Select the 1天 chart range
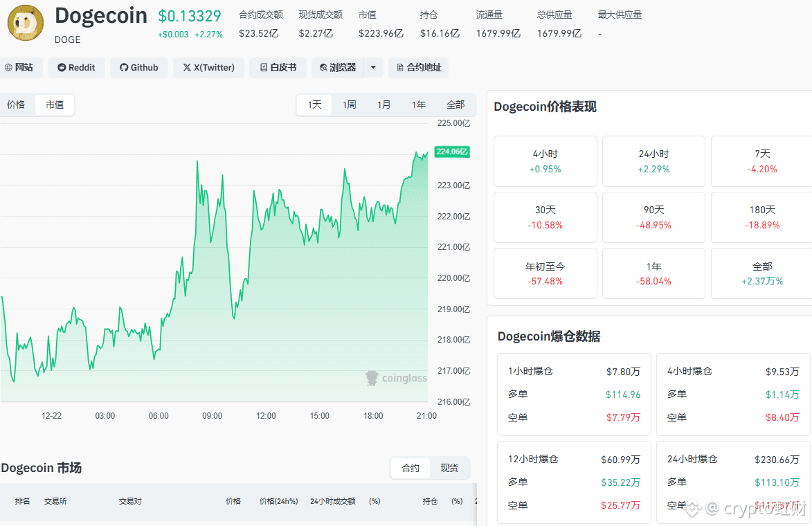The image size is (812, 526). tap(314, 105)
